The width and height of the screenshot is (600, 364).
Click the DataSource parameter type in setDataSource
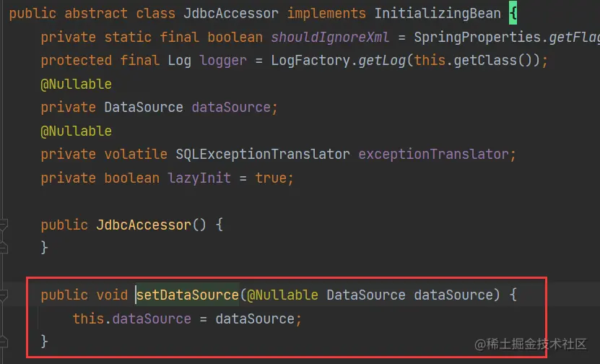(366, 295)
